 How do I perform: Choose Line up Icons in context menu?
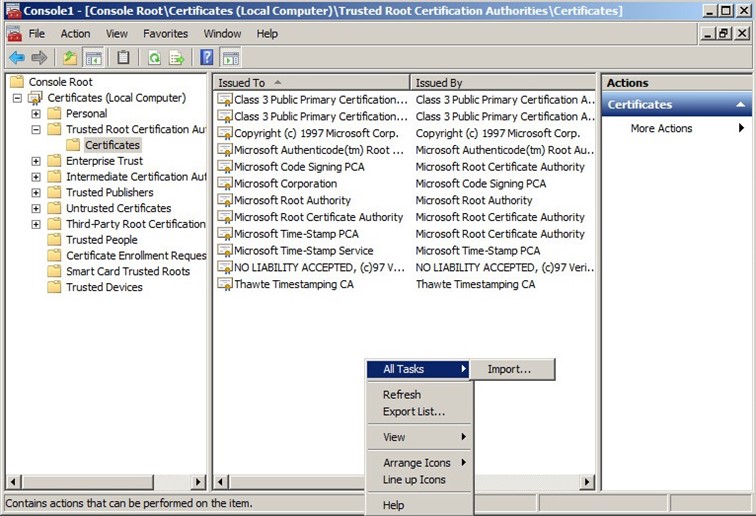419,479
